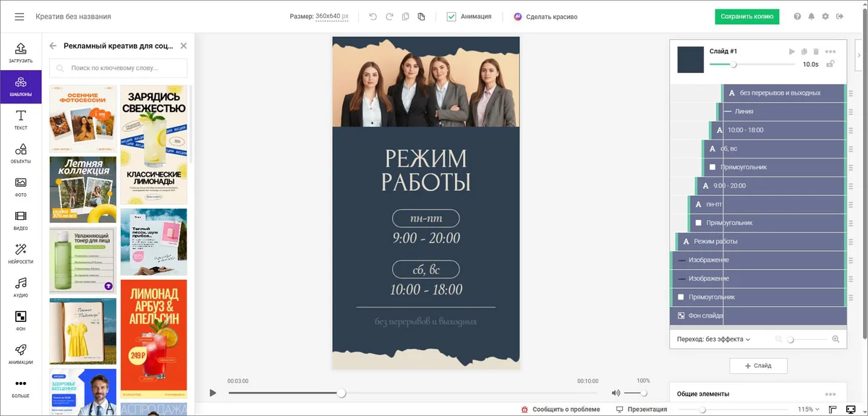
Task: Close the templates panel
Action: coord(183,46)
